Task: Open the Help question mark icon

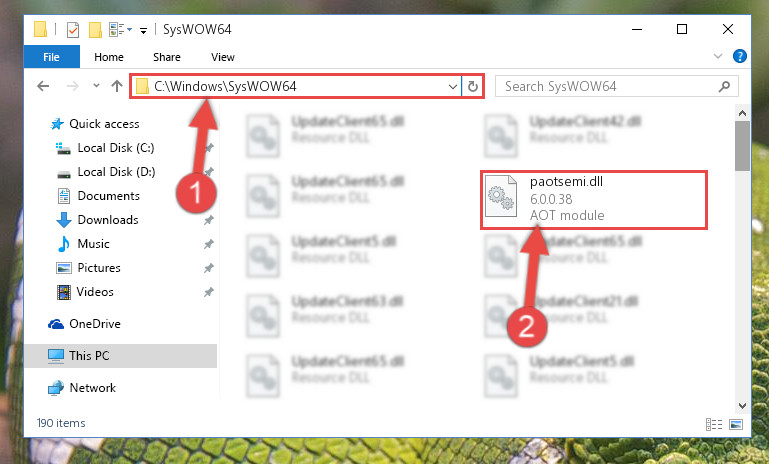Action: (740, 56)
